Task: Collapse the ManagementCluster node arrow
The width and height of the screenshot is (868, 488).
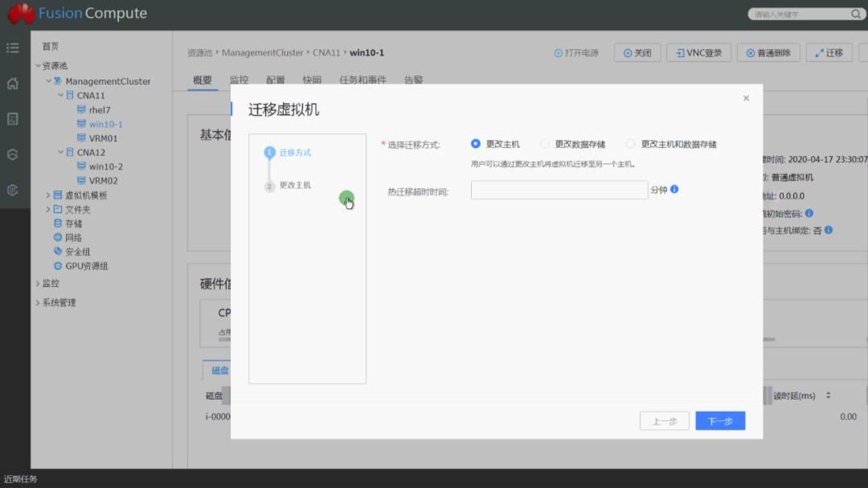Action: click(49, 81)
